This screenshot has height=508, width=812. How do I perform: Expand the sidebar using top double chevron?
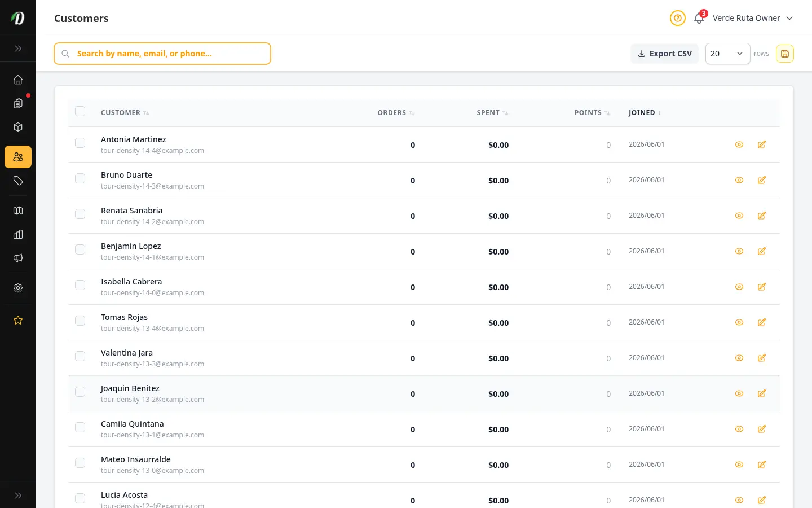[x=18, y=49]
